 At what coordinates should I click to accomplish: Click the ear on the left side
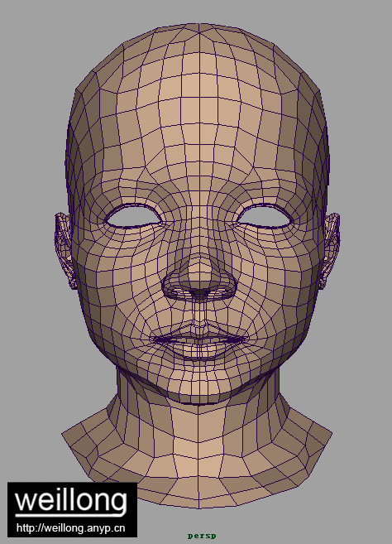[x=65, y=250]
